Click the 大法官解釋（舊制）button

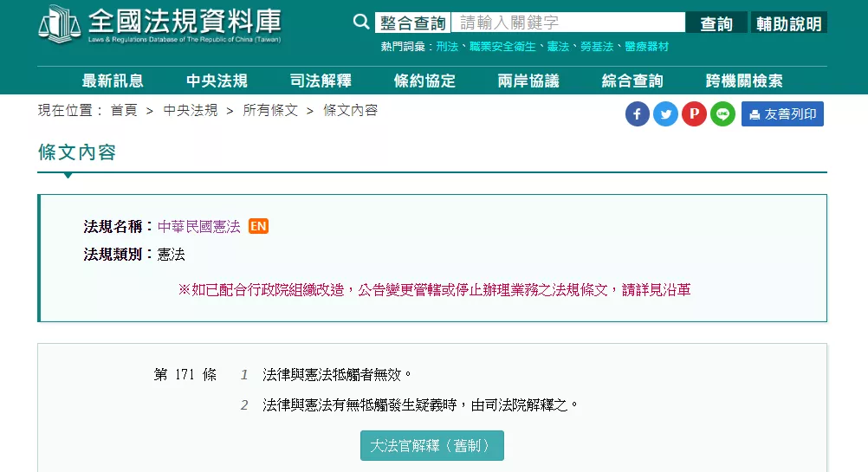(431, 445)
